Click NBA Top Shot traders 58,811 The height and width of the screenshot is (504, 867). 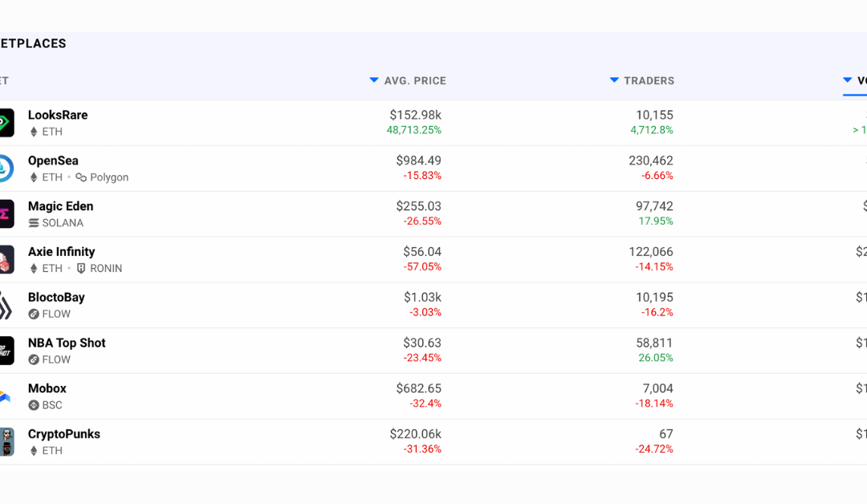(654, 343)
